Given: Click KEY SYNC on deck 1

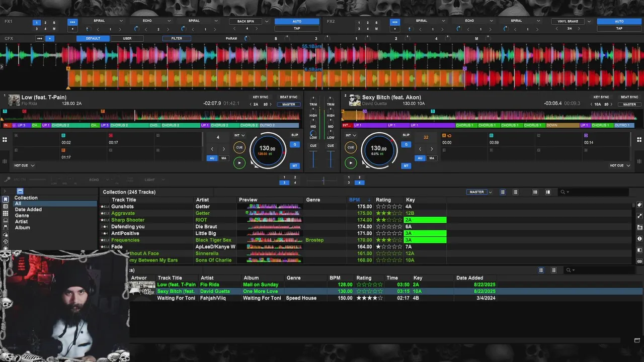Looking at the screenshot, I should [x=261, y=97].
